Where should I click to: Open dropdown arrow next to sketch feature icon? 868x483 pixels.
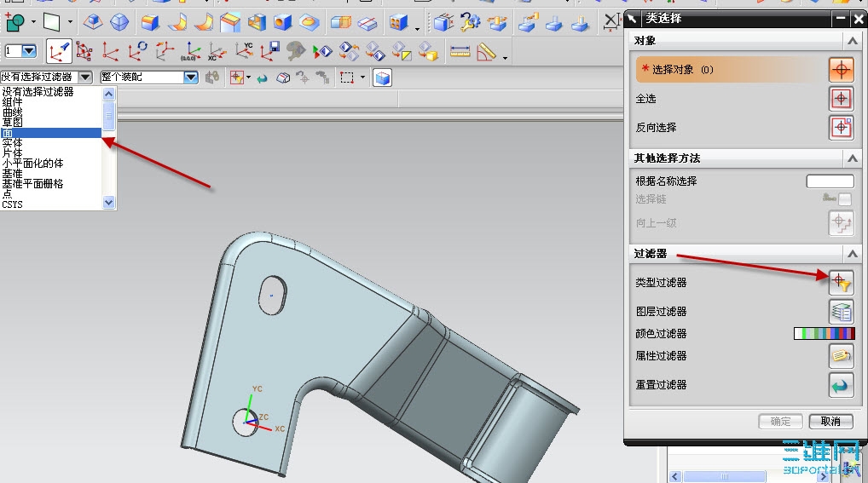tap(33, 22)
